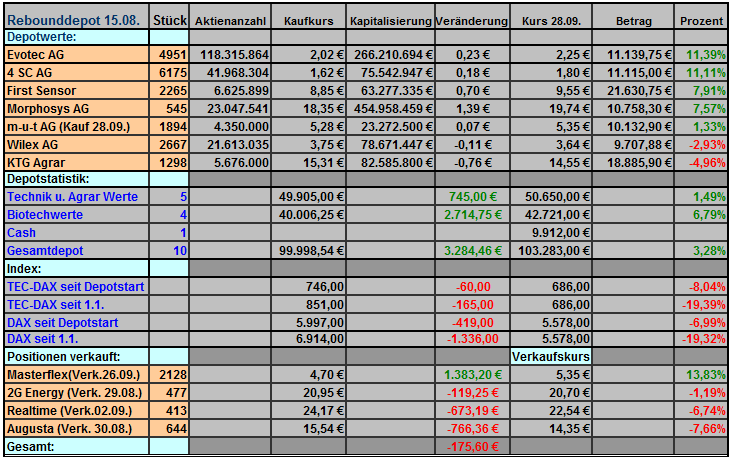Select the 'Evotec AG' row name
Screen dimensions: 732x461
coord(35,55)
